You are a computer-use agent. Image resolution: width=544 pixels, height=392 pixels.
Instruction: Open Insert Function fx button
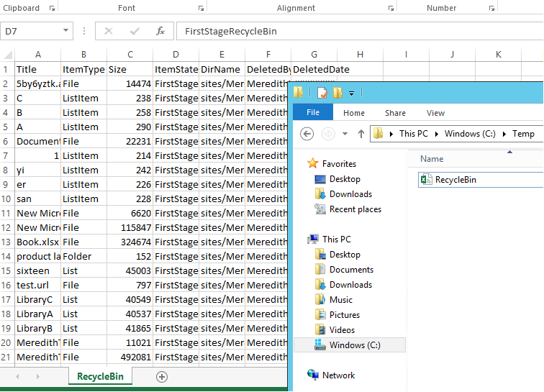(160, 31)
